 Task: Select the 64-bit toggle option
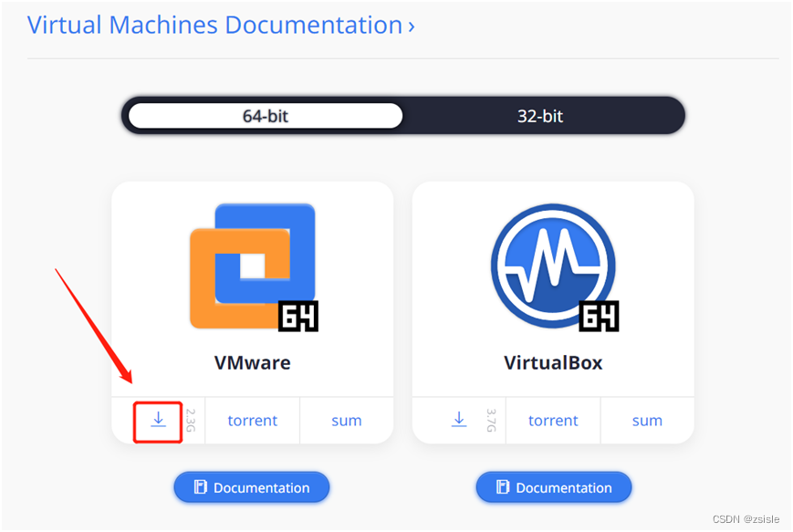[266, 116]
